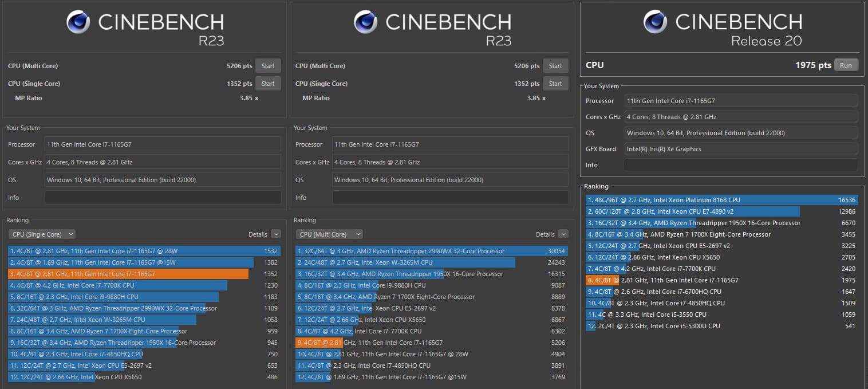The width and height of the screenshot is (868, 389).
Task: Run the CPU test in Cinebench R20
Action: tap(846, 65)
